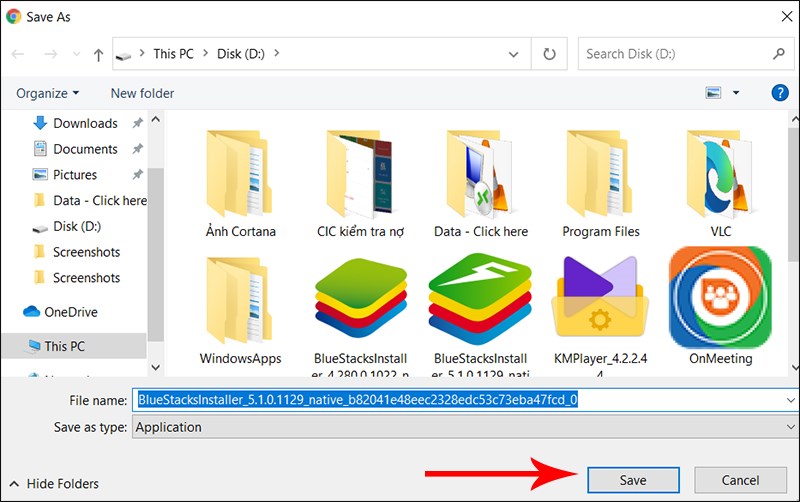The image size is (800, 502).
Task: Refresh the Disk (D:) folder view
Action: pyautogui.click(x=549, y=54)
